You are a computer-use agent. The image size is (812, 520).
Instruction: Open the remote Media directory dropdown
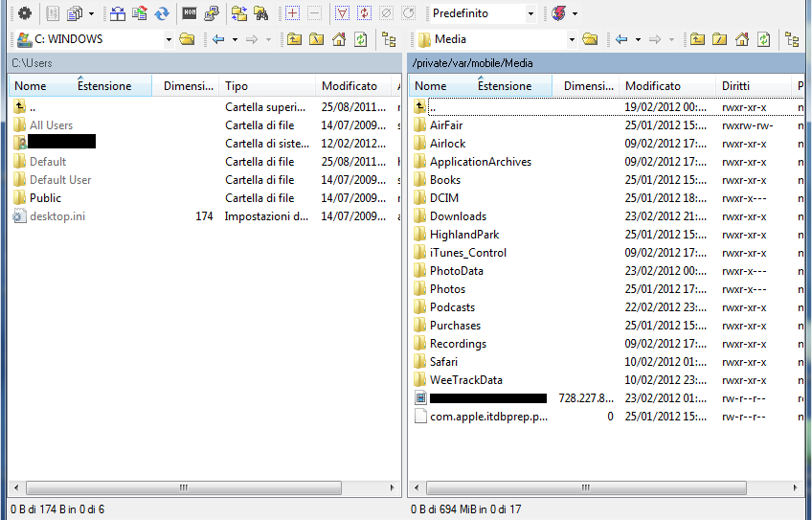click(572, 39)
